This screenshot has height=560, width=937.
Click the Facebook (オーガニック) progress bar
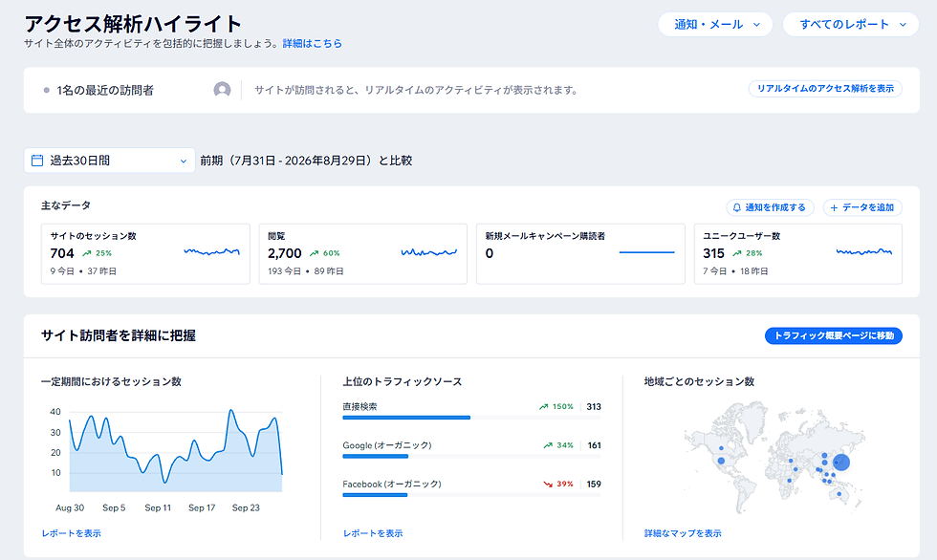pos(471,495)
